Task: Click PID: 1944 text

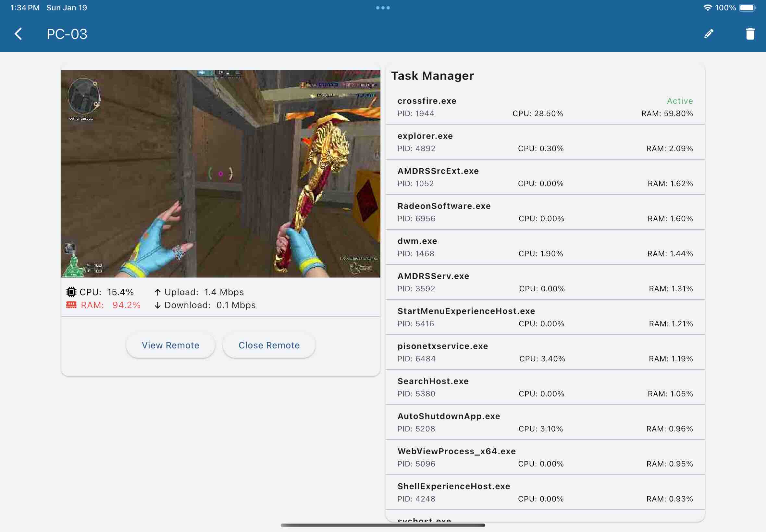Action: [415, 113]
